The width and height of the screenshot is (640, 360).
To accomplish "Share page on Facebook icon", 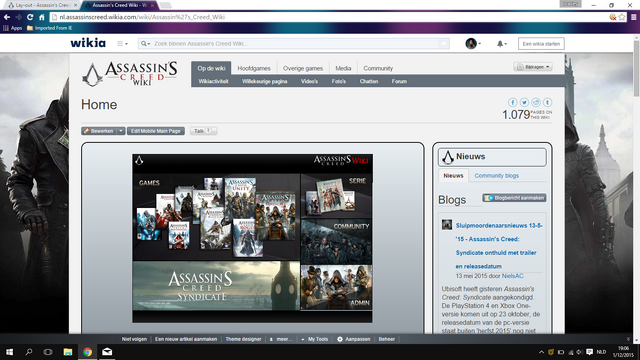I will pos(513,102).
